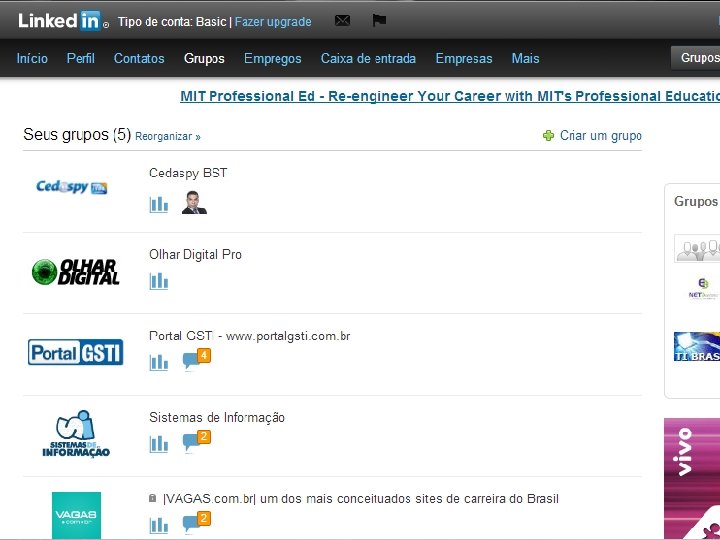Click the Fazer upgrade link
This screenshot has height=540, width=720.
273,22
